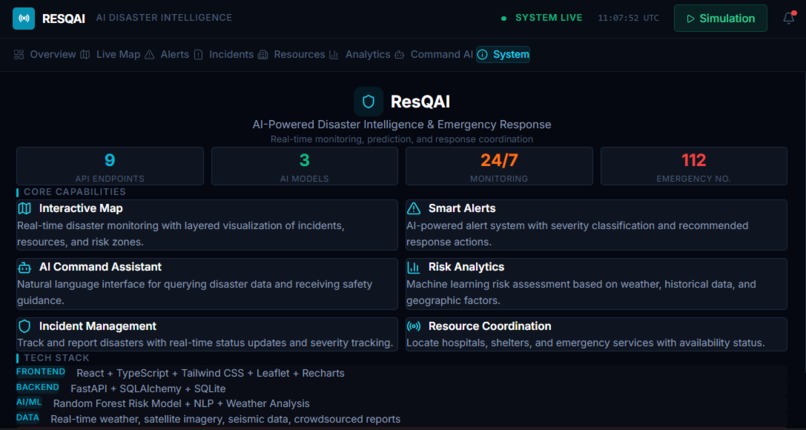The image size is (806, 430).
Task: Click the Analytics bar chart icon
Action: pos(334,54)
